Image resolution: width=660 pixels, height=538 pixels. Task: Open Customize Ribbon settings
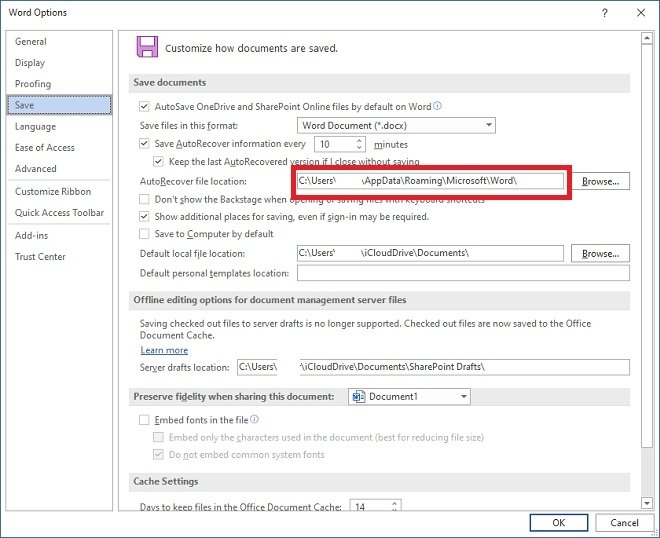tap(59, 192)
